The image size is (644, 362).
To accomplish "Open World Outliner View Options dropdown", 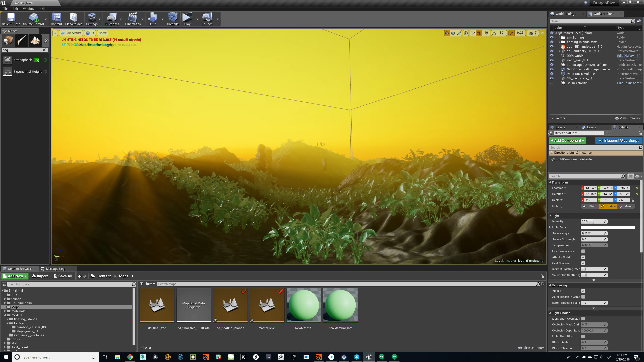I will coord(628,118).
